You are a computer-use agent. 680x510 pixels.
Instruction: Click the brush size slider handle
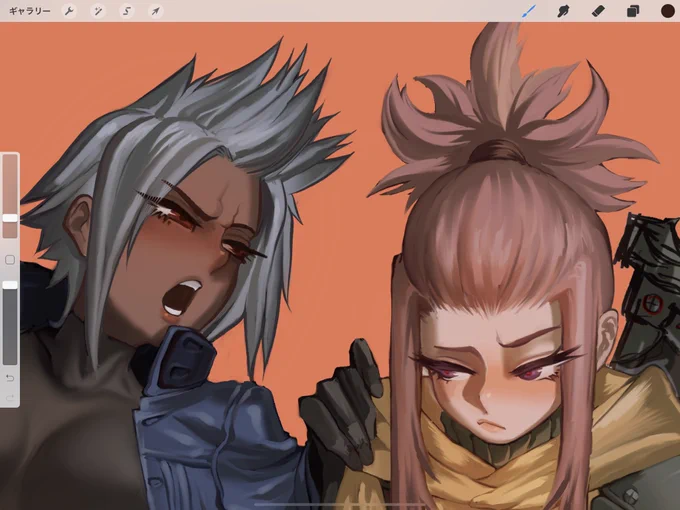[10, 218]
